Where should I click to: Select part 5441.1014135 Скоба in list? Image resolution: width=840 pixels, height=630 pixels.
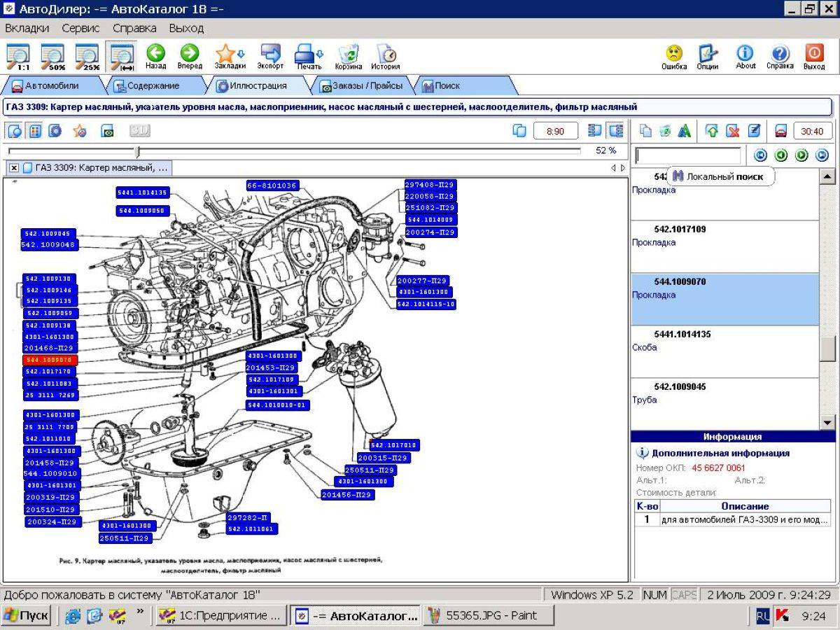tap(724, 351)
